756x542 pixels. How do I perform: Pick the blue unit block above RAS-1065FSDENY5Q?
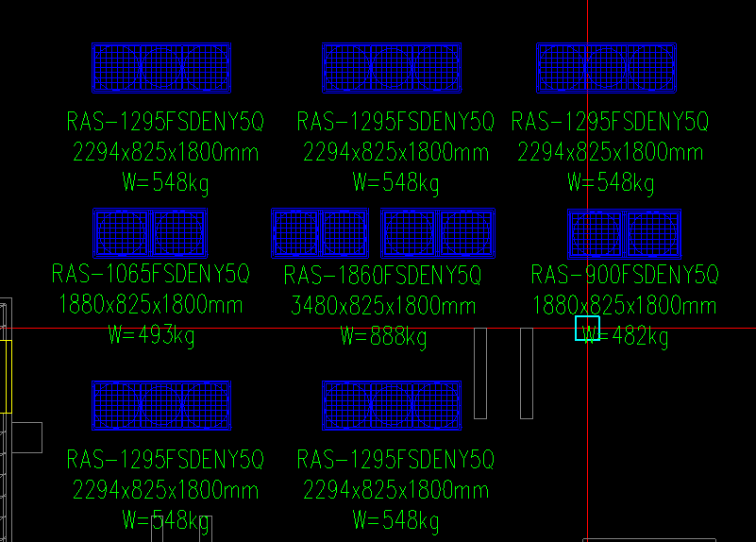click(x=150, y=233)
